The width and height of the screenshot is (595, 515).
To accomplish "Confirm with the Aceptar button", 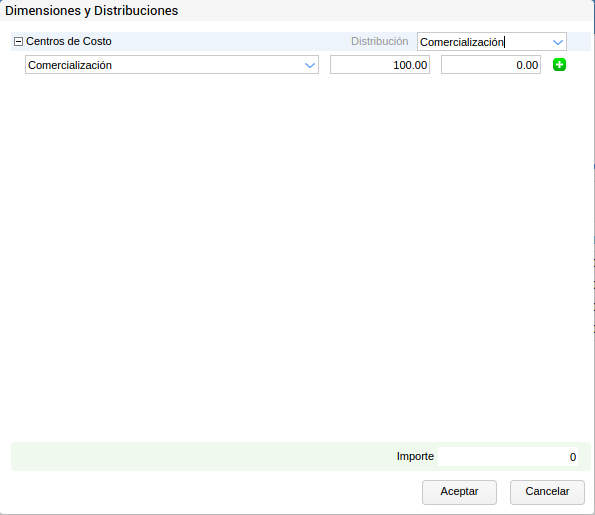I will [459, 492].
